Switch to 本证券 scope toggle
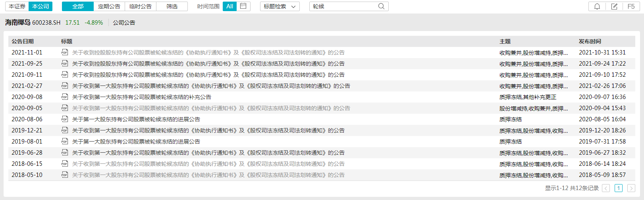644x200 pixels. (17, 6)
